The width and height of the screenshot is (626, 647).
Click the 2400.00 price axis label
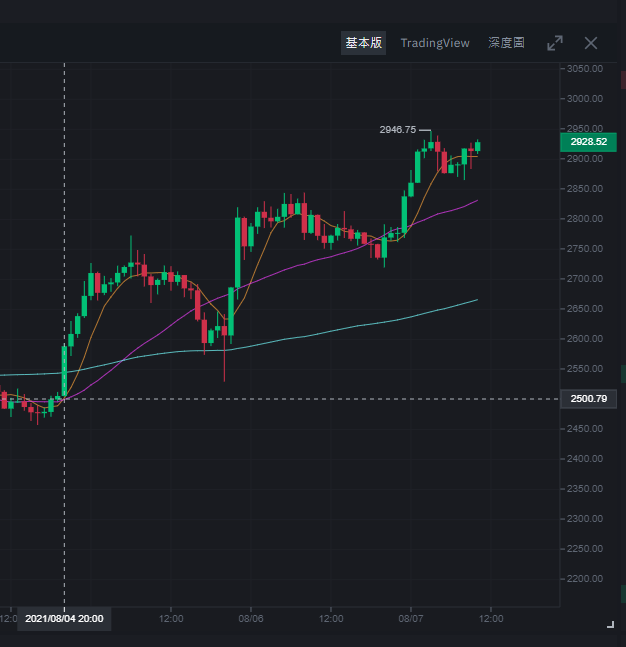(585, 458)
